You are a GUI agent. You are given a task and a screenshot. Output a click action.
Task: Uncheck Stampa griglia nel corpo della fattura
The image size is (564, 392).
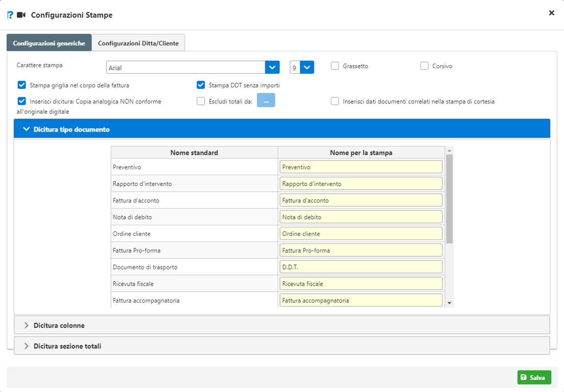tap(21, 85)
